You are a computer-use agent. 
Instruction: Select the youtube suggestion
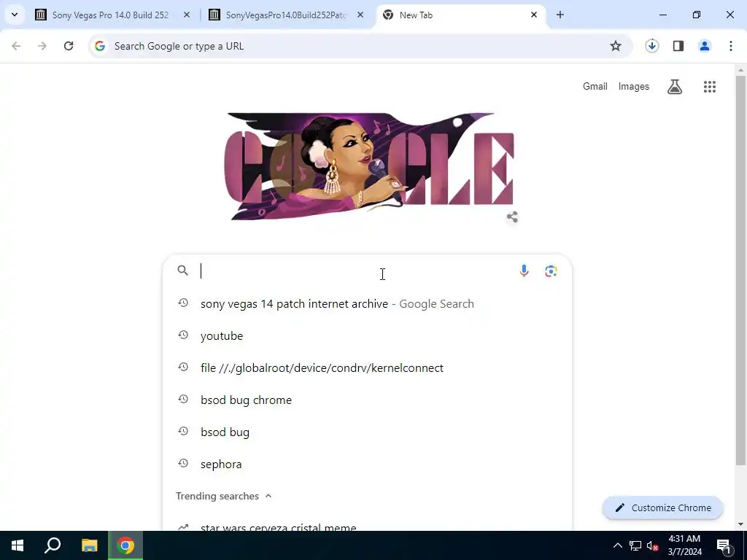pos(367,335)
